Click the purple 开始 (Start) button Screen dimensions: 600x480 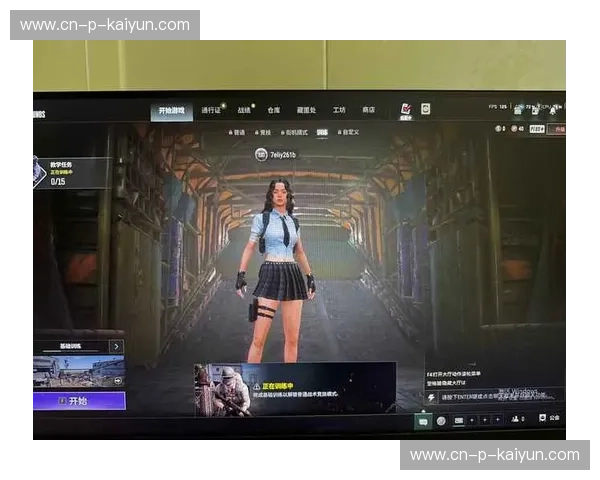[79, 401]
